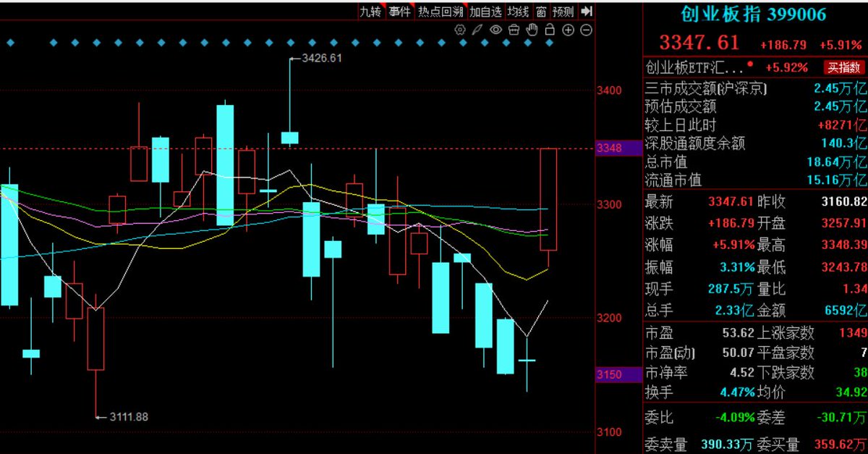The image size is (868, 454).
Task: Select the drawing brush tool icon
Action: pyautogui.click(x=477, y=30)
